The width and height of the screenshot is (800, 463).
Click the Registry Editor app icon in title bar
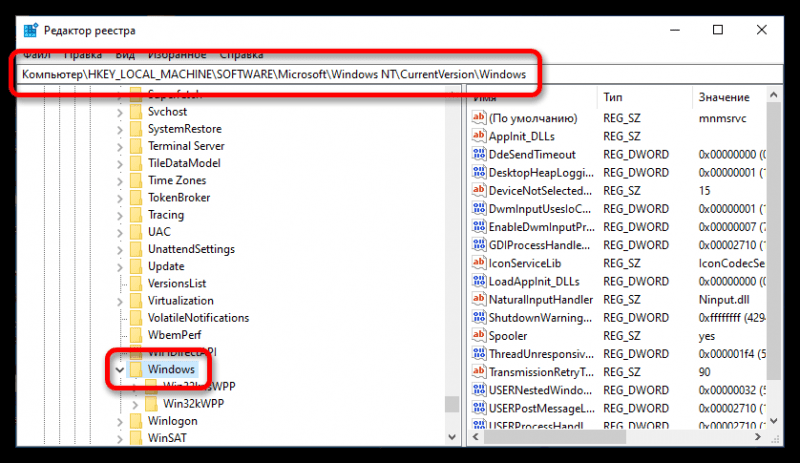click(31, 31)
